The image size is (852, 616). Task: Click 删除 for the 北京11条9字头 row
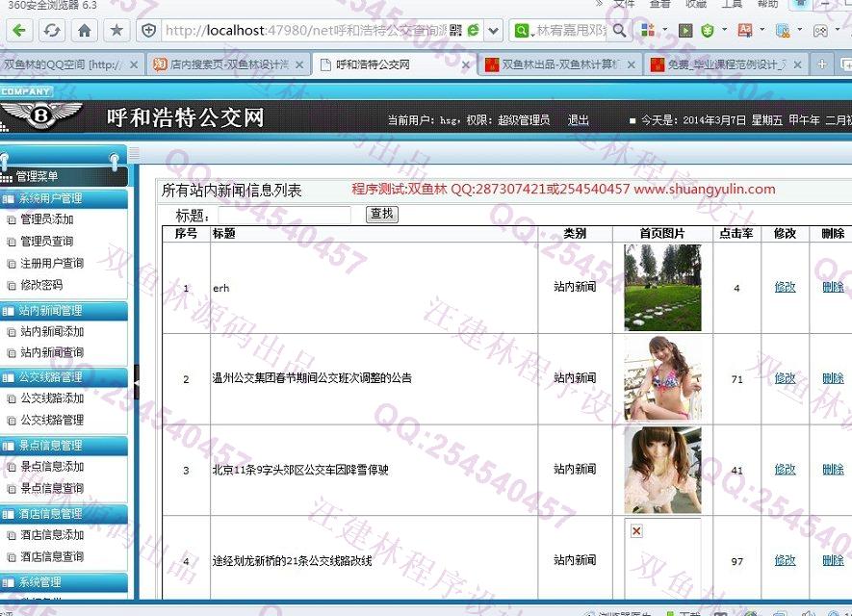tap(833, 470)
